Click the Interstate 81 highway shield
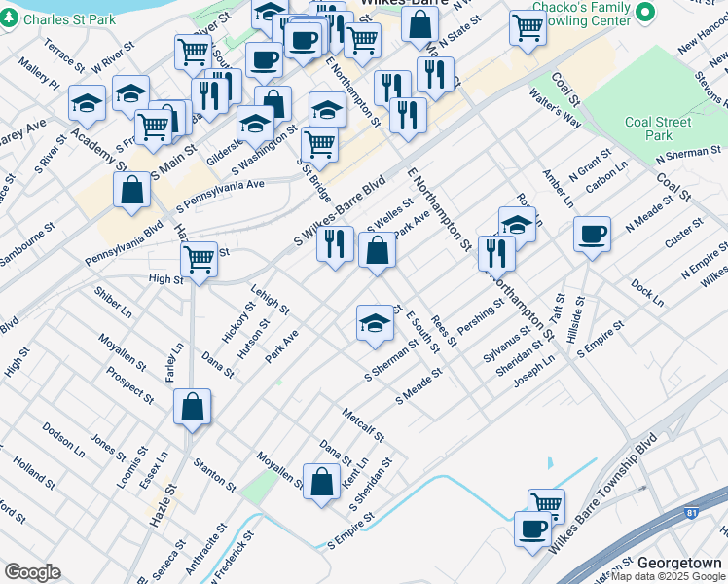 [691, 513]
